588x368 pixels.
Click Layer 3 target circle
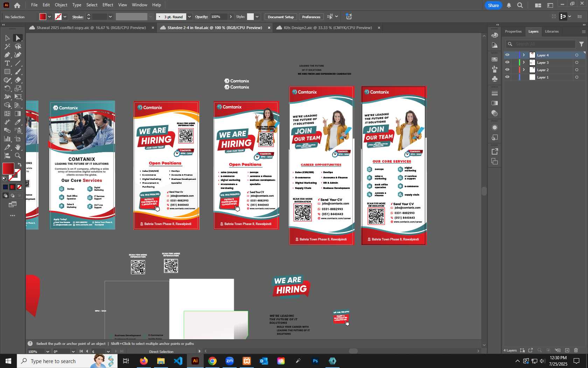[x=577, y=62]
